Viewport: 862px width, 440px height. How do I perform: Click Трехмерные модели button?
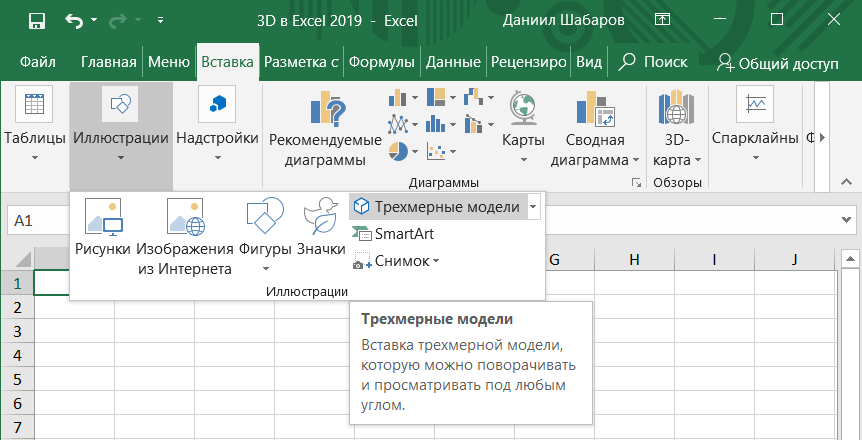pos(438,207)
